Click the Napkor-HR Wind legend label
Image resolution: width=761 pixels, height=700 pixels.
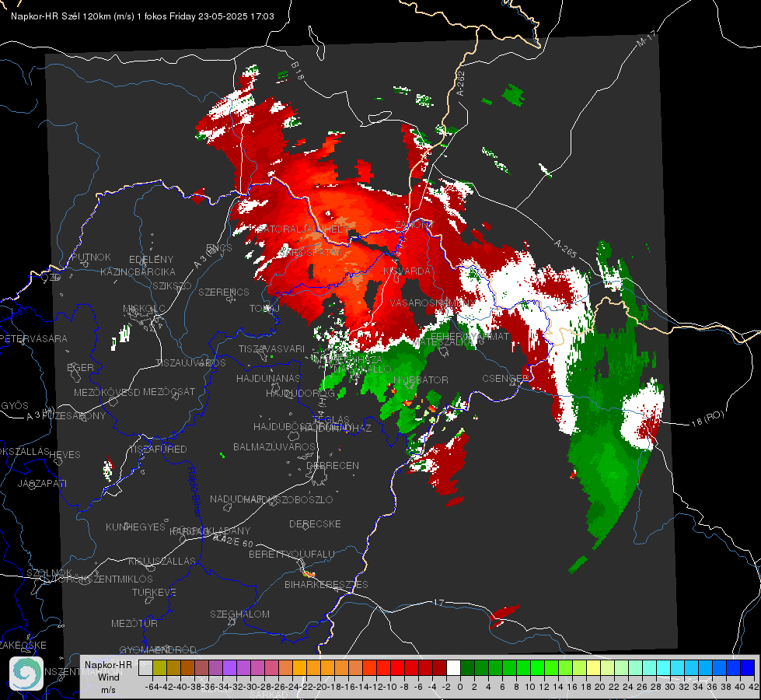(108, 677)
